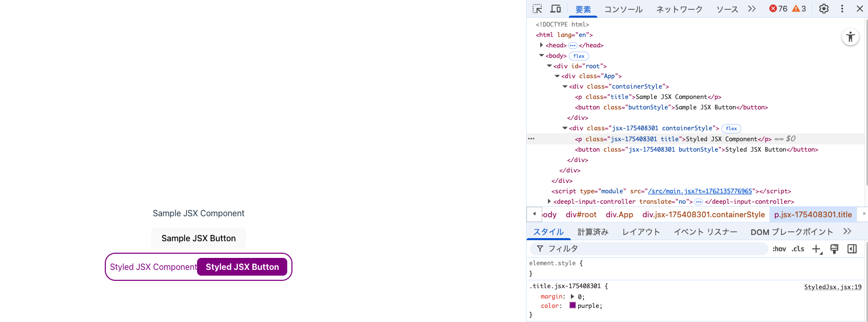The height and width of the screenshot is (322, 868).
Task: Switch to the ソース tab
Action: point(727,9)
